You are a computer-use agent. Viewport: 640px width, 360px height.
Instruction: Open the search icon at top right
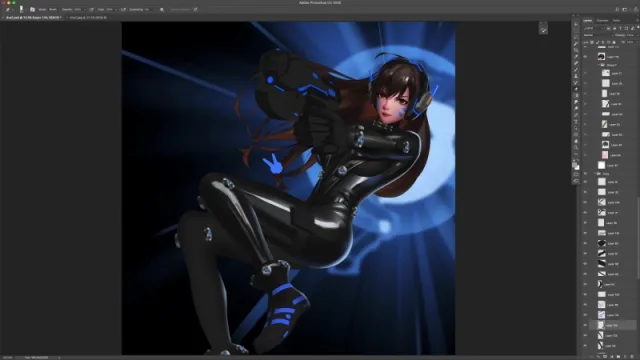click(x=618, y=9)
